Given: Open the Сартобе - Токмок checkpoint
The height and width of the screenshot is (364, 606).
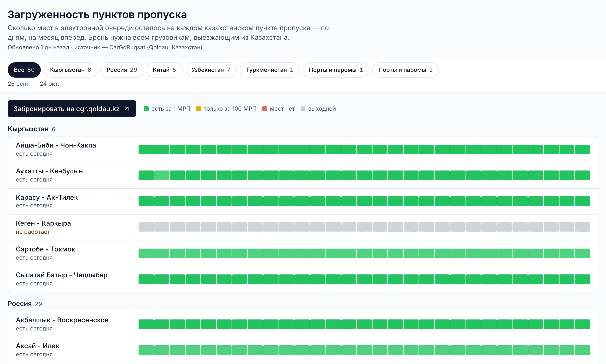Looking at the screenshot, I should point(303,253).
